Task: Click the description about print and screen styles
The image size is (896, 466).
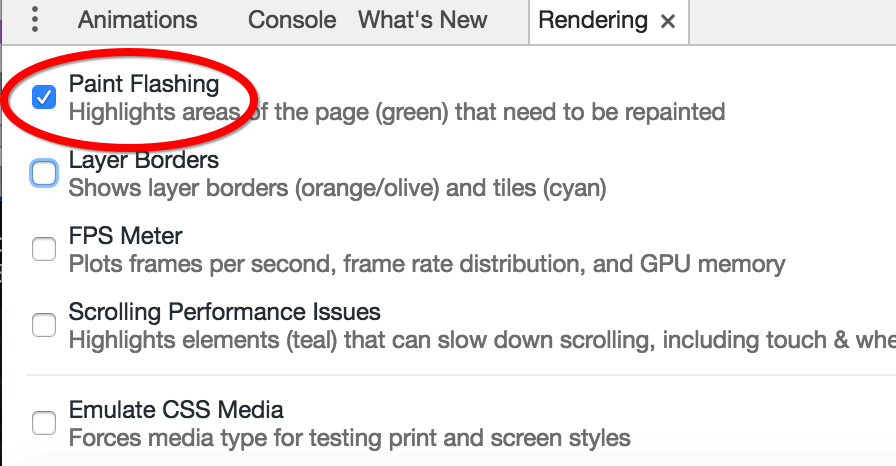Action: 349,438
